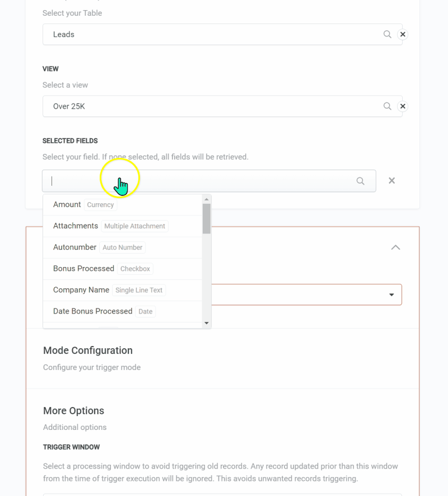
Task: Select Bonus Processed from the field list
Action: 83,268
